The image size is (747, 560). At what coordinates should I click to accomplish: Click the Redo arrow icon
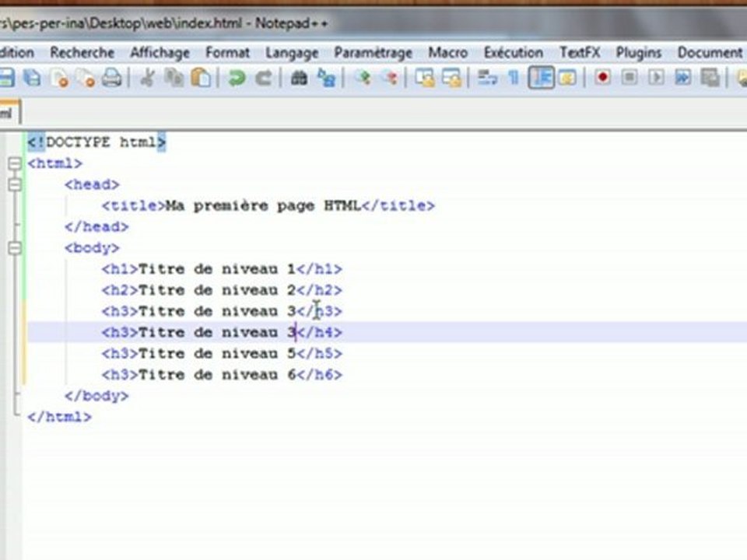[263, 78]
